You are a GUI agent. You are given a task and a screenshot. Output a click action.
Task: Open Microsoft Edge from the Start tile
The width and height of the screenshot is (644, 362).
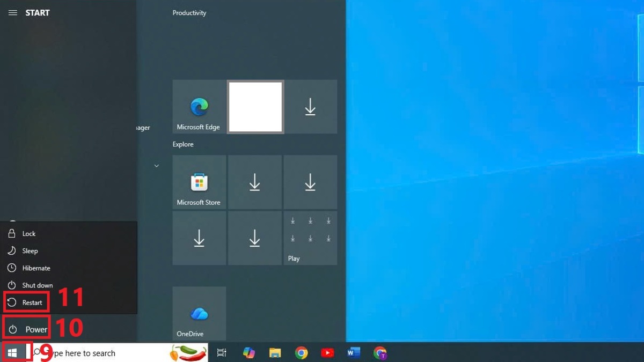coord(199,106)
